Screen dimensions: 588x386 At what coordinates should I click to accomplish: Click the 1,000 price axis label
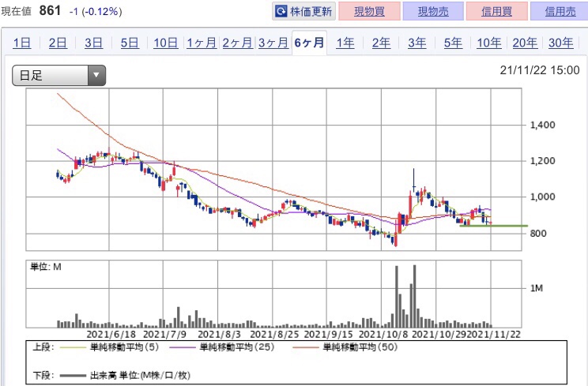[x=542, y=197]
